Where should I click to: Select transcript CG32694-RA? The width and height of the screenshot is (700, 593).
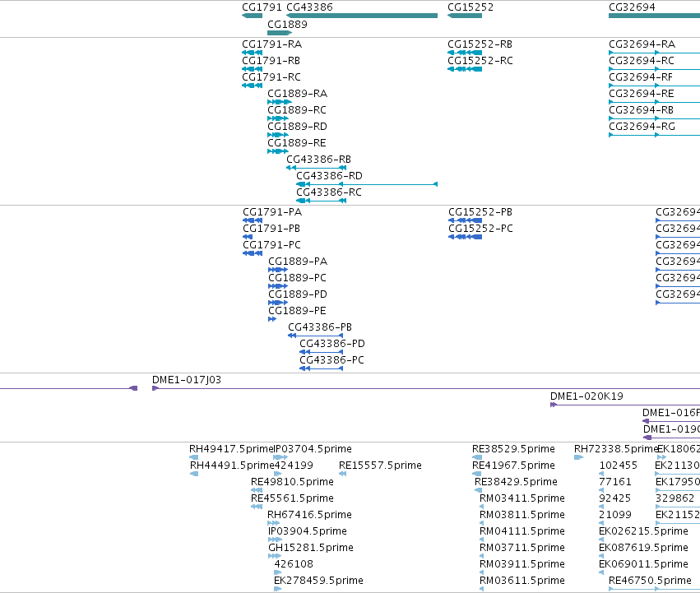[x=642, y=44]
